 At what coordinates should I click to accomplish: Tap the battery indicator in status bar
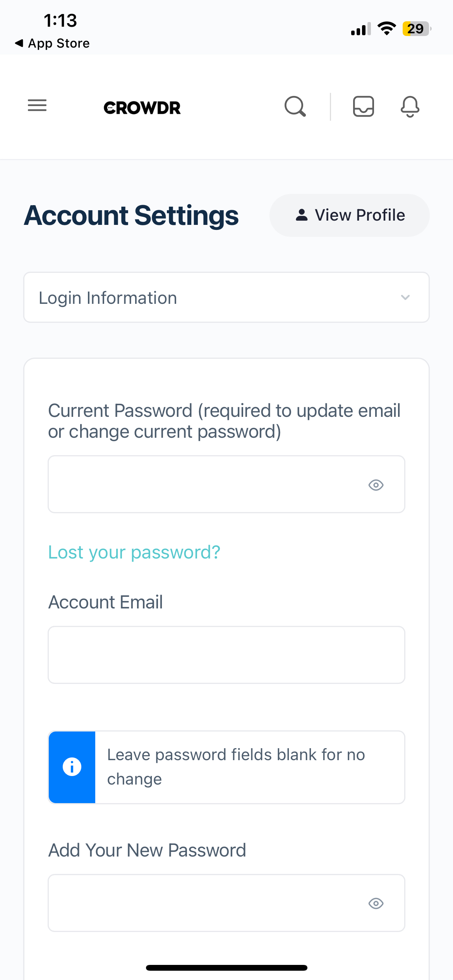pos(416,29)
